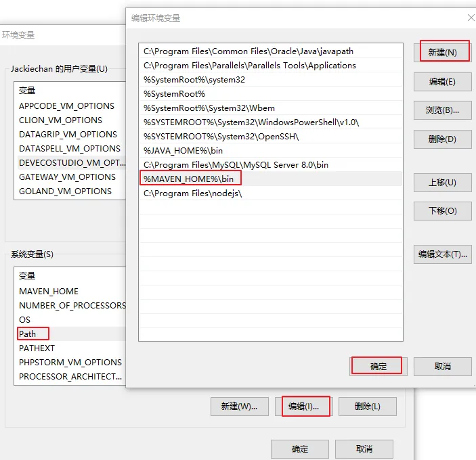476x460 pixels.
Task: Open 编辑文本(T)... text editor
Action: 442,254
